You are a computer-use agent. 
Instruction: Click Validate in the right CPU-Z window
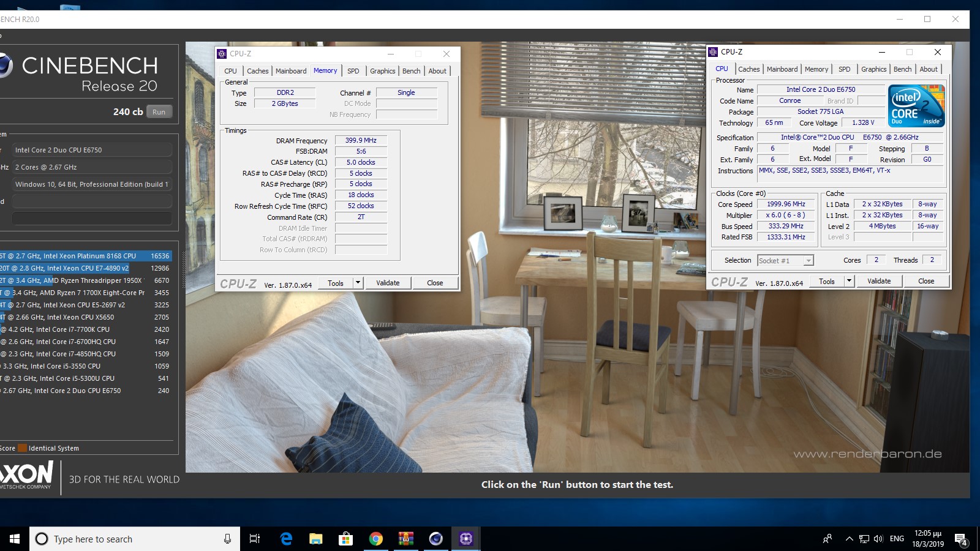point(879,281)
